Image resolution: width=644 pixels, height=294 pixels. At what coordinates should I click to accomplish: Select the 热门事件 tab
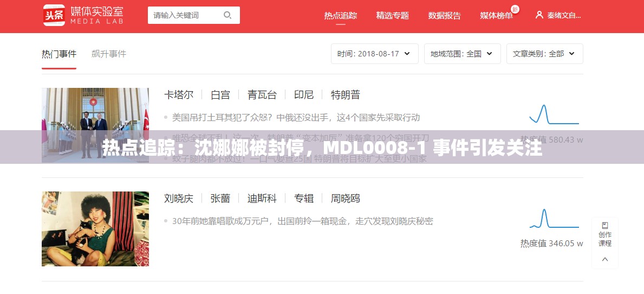58,54
